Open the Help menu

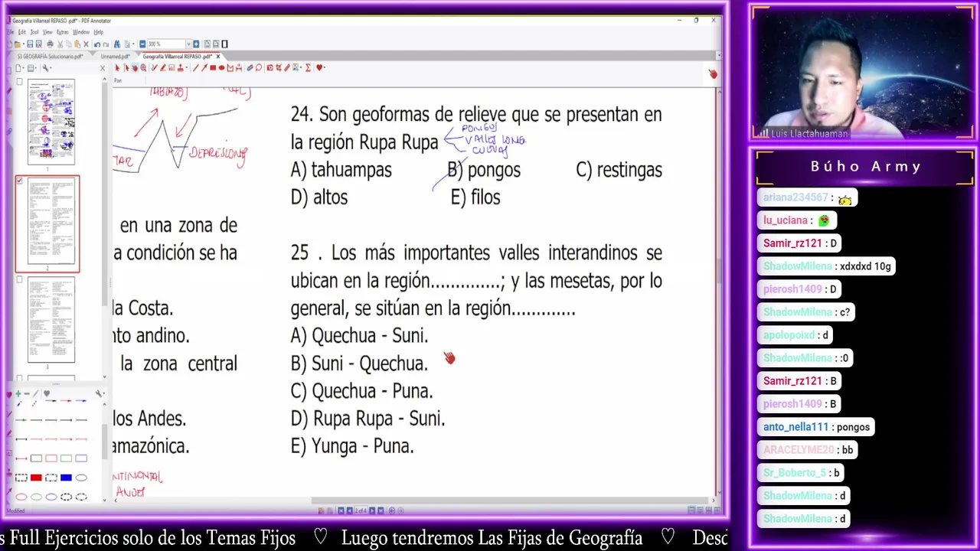(x=98, y=32)
